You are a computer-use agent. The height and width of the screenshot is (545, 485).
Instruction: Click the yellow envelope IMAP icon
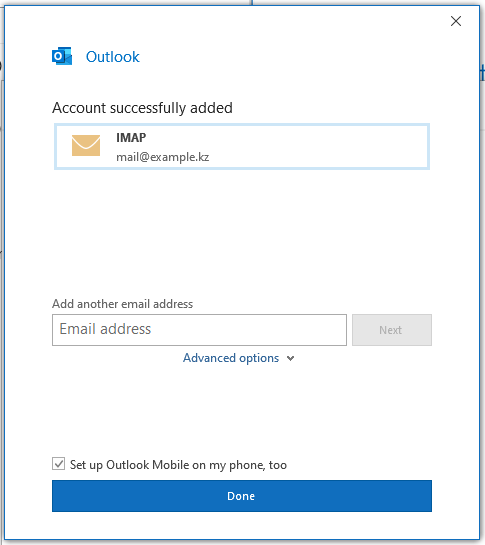(86, 146)
